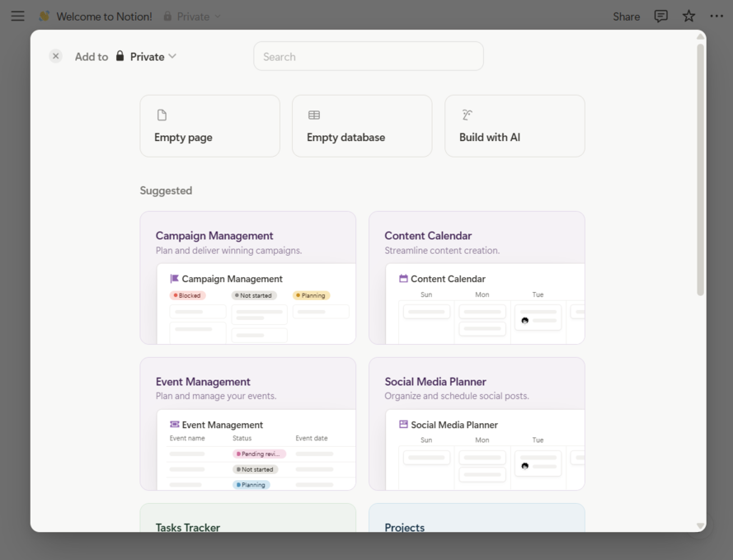The image size is (733, 560).
Task: Click 'Plan and manage your events.' description
Action: tap(216, 396)
